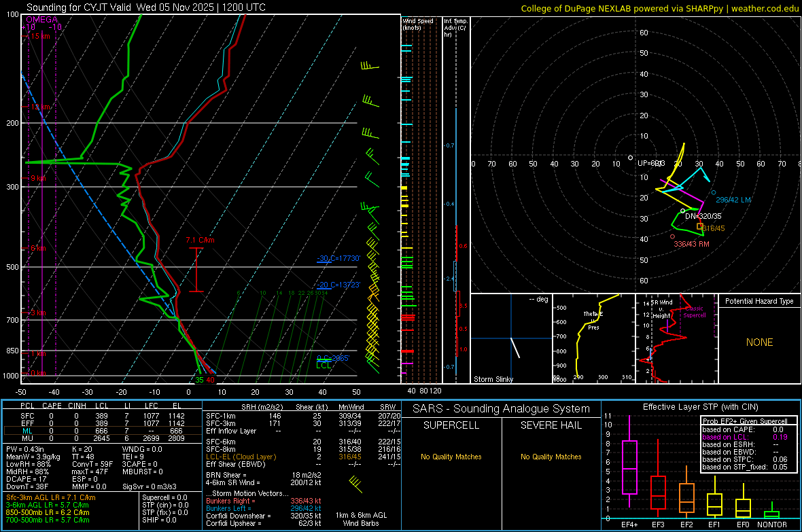Click the 'PW = 0.43in' value
The image size is (802, 532).
tap(25, 449)
